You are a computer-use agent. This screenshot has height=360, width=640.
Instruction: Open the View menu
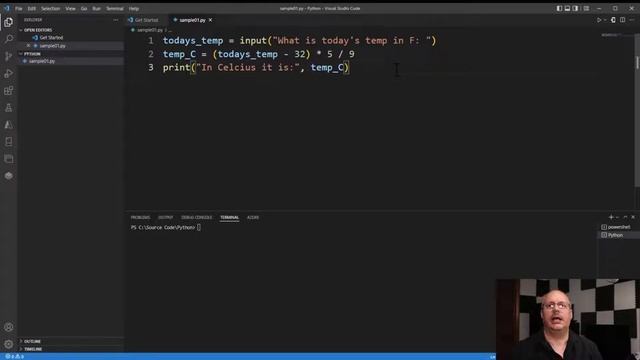71,9
